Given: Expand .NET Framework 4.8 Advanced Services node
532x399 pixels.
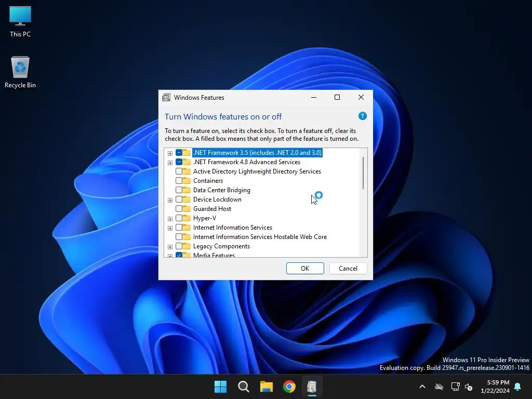Looking at the screenshot, I should click(170, 163).
